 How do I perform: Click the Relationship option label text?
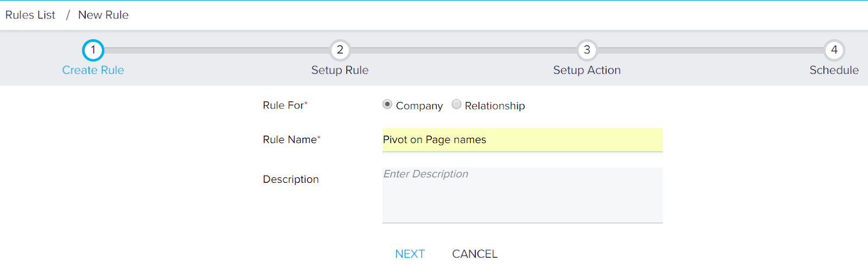pos(495,106)
